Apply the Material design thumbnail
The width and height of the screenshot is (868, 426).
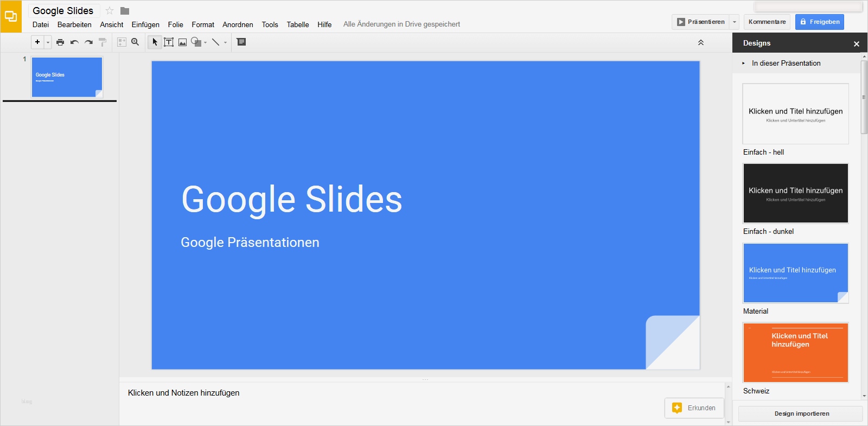(796, 273)
